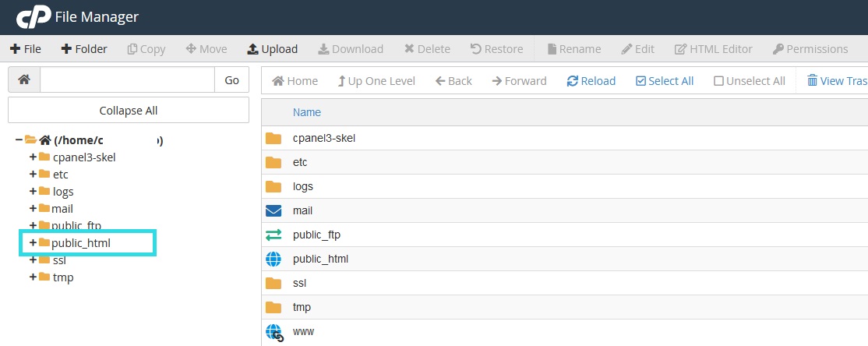868x346 pixels.
Task: Select the www symlink globe icon
Action: pos(274,332)
